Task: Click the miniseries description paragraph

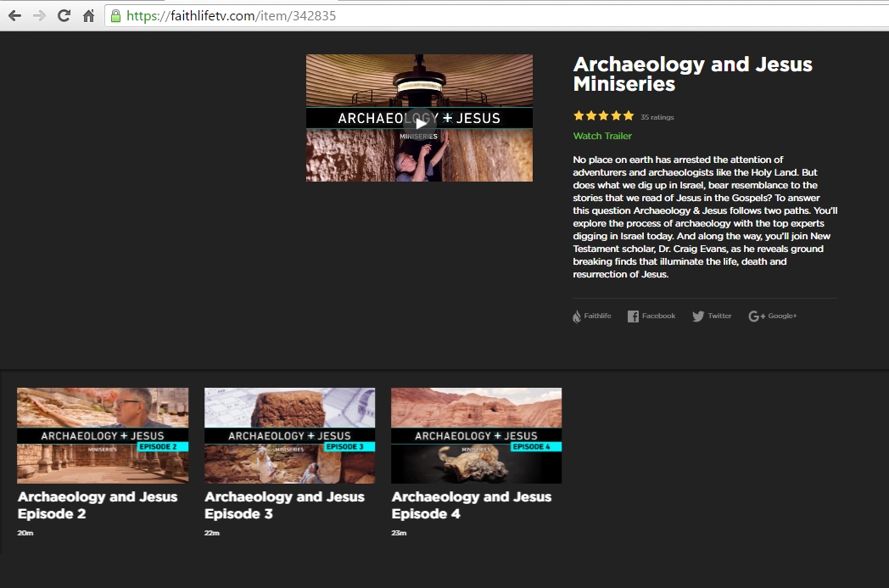Action: click(705, 217)
